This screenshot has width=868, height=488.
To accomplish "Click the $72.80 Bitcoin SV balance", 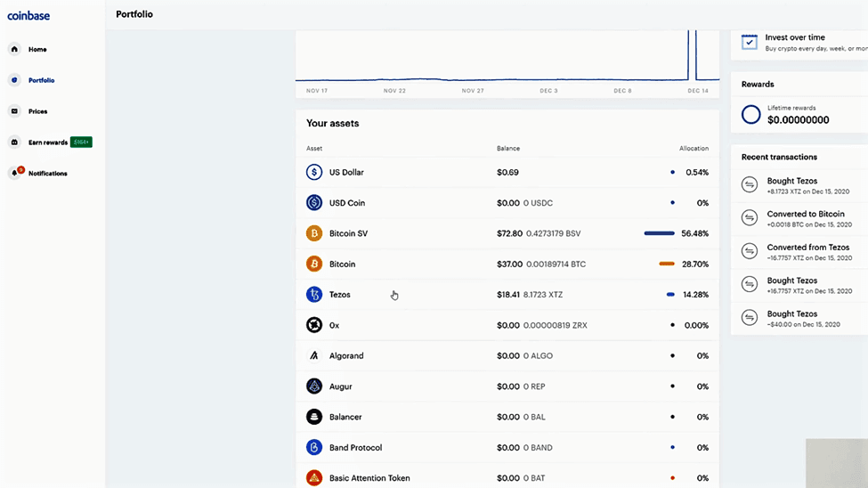I will (x=509, y=233).
